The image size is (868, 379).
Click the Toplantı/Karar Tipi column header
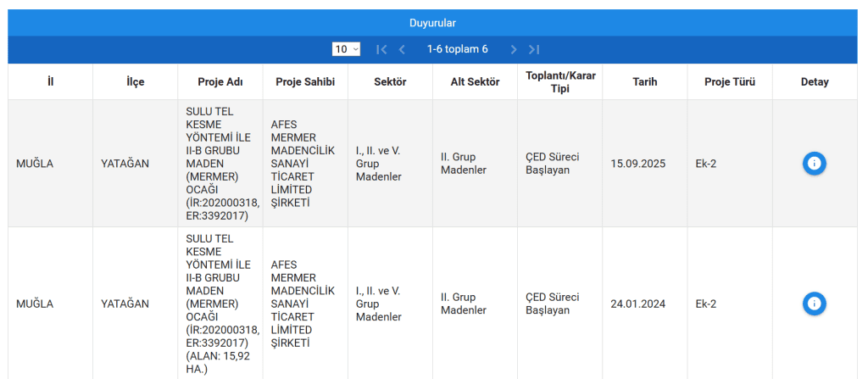coord(560,82)
